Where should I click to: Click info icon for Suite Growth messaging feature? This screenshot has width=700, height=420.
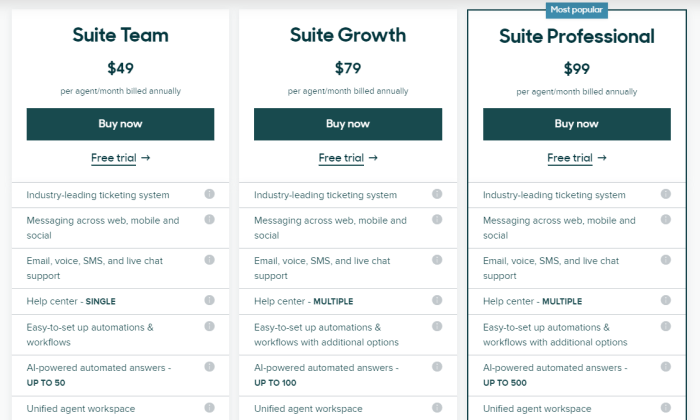(437, 219)
